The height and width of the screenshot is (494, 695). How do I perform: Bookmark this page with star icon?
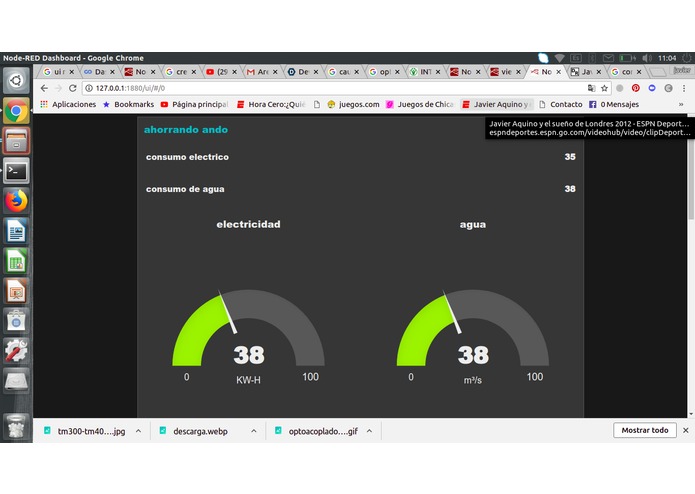[x=604, y=88]
